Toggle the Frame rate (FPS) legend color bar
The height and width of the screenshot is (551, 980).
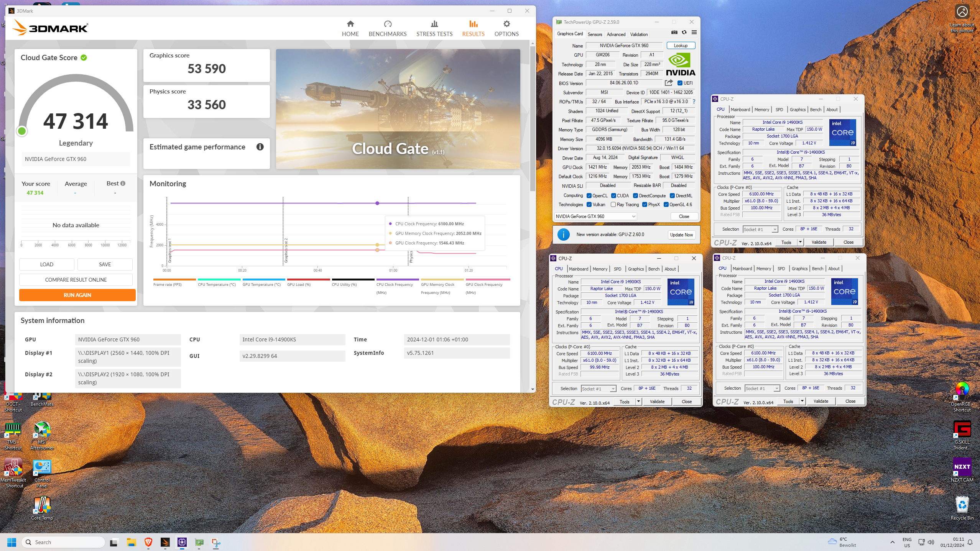click(x=174, y=279)
